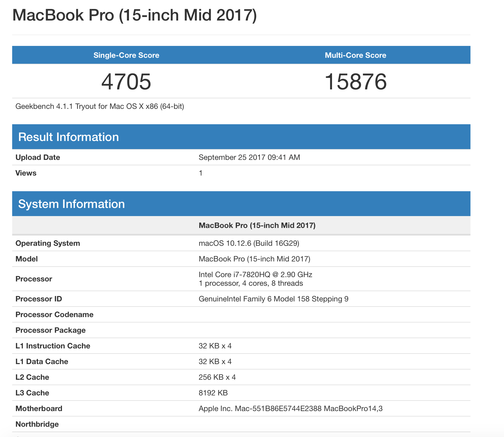This screenshot has width=504, height=437.
Task: Select the Single-Core Score header
Action: pos(126,55)
